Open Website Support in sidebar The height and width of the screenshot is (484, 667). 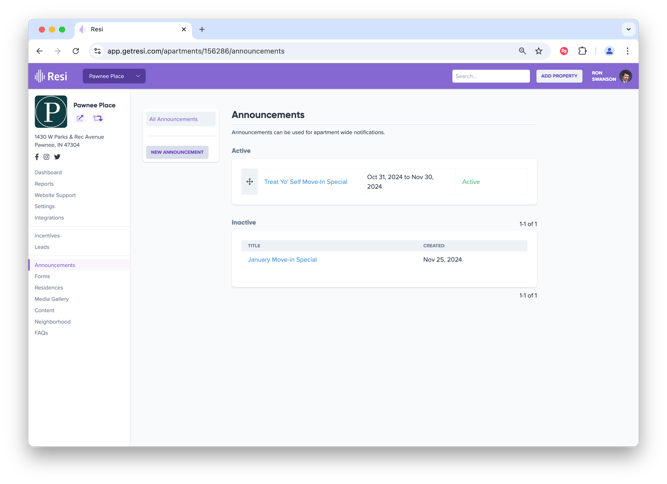coord(55,195)
